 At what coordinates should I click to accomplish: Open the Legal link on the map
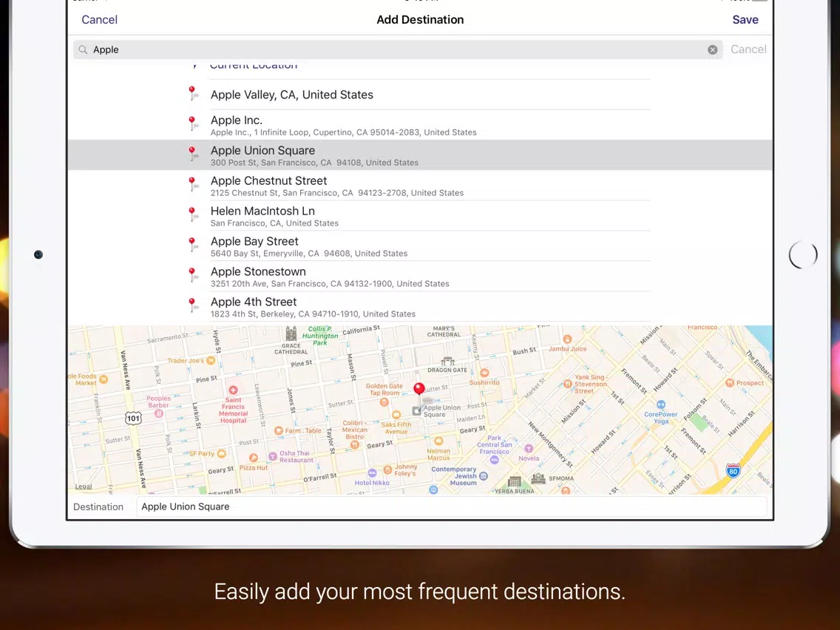83,487
